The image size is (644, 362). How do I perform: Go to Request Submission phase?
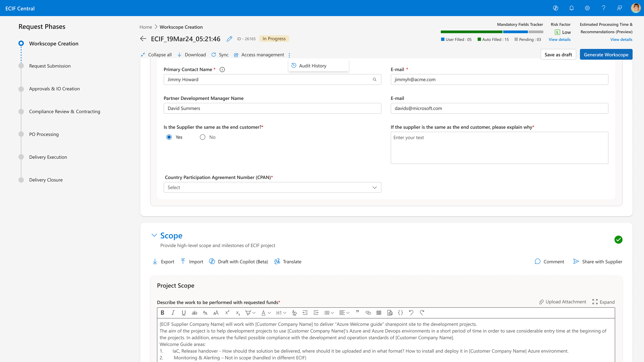[x=50, y=66]
